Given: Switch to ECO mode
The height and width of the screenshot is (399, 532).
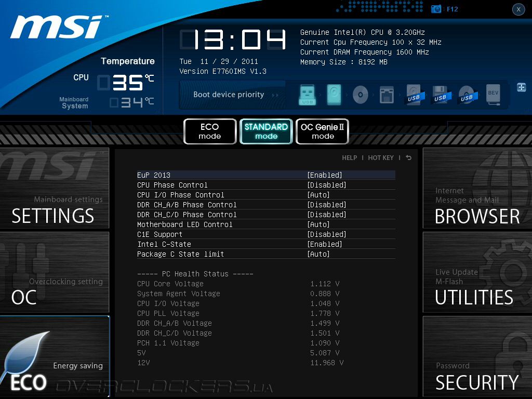Looking at the screenshot, I should click(x=210, y=131).
